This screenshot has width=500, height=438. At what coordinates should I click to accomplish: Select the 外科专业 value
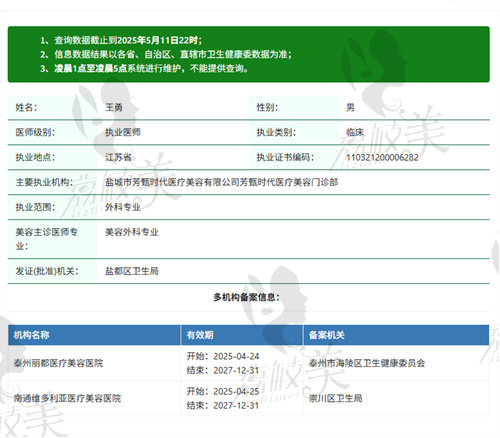tap(123, 207)
